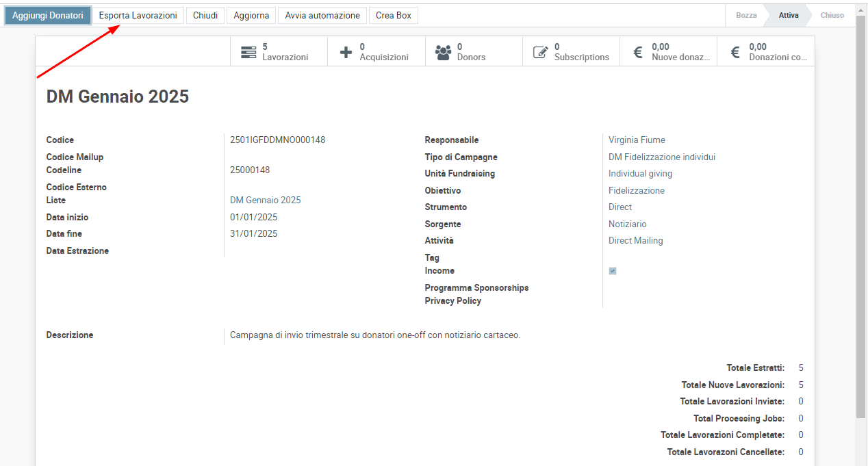Click the Lavorazioni server stack icon
The width and height of the screenshot is (868, 466).
pyautogui.click(x=249, y=52)
